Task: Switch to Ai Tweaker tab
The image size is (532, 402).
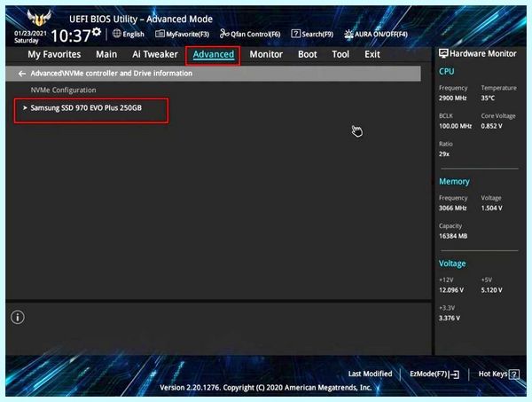Action: [155, 54]
